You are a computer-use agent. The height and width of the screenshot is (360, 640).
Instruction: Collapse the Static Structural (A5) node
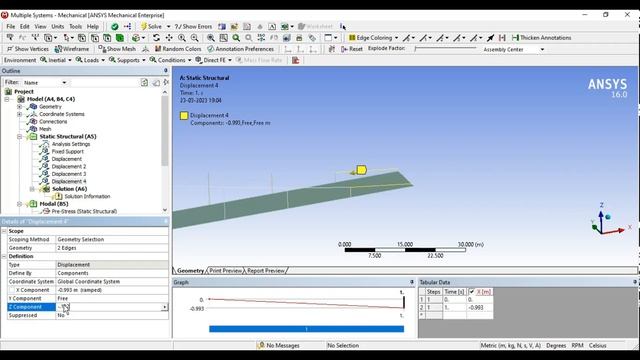coord(20,136)
